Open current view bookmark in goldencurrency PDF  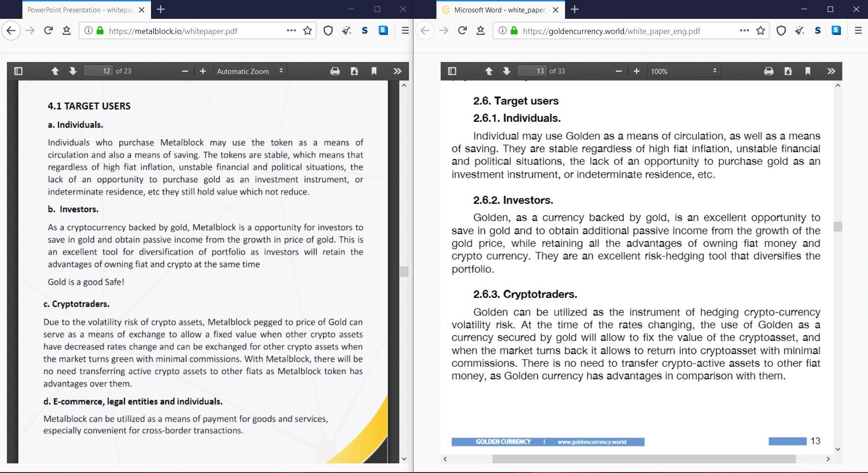[808, 71]
